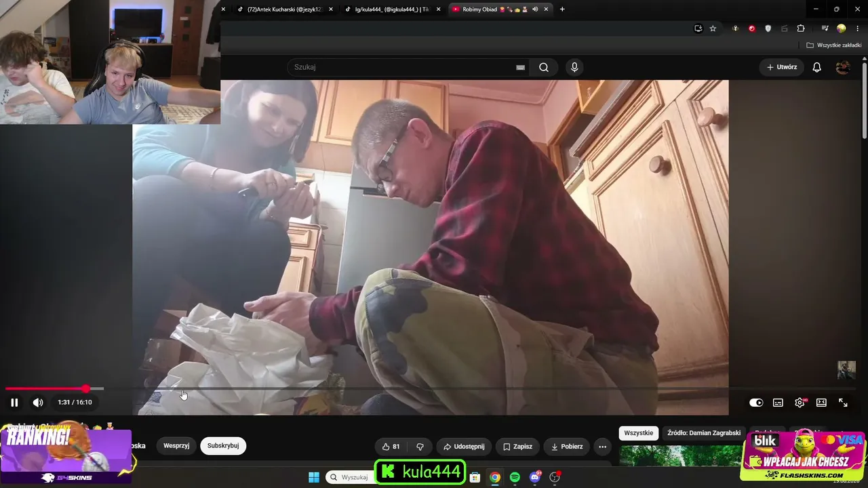Enter fullscreen mode in the player
Image resolution: width=868 pixels, height=488 pixels.
tap(843, 403)
